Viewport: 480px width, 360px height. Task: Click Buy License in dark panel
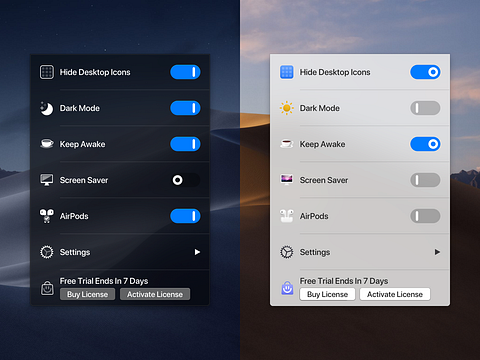(x=88, y=294)
